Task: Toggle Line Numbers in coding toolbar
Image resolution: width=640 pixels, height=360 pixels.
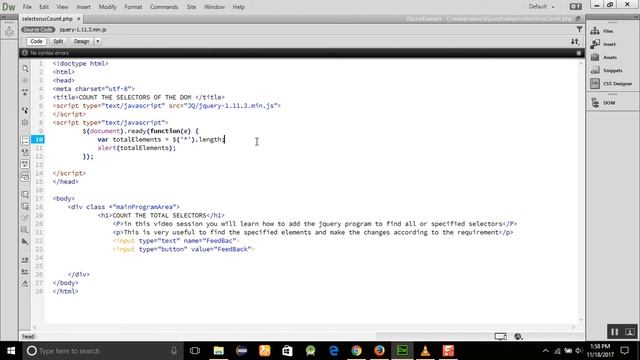Action: click(25, 140)
